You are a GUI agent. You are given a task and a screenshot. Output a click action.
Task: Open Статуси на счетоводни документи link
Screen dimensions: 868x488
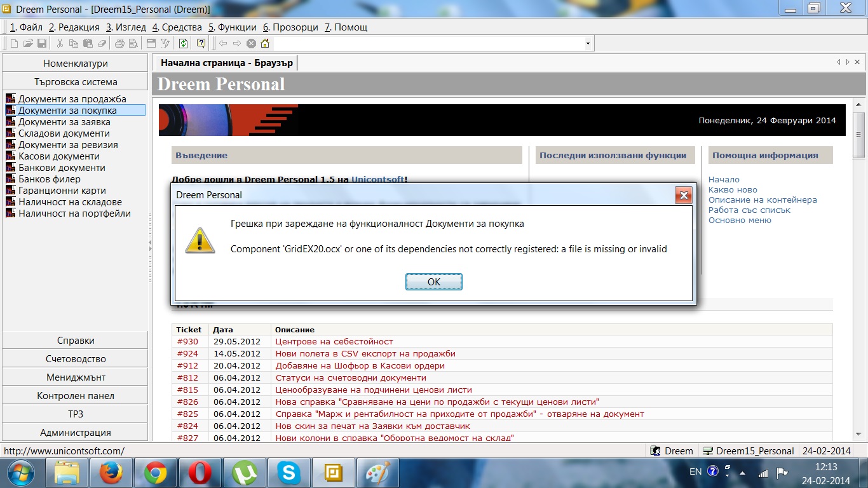pyautogui.click(x=351, y=378)
